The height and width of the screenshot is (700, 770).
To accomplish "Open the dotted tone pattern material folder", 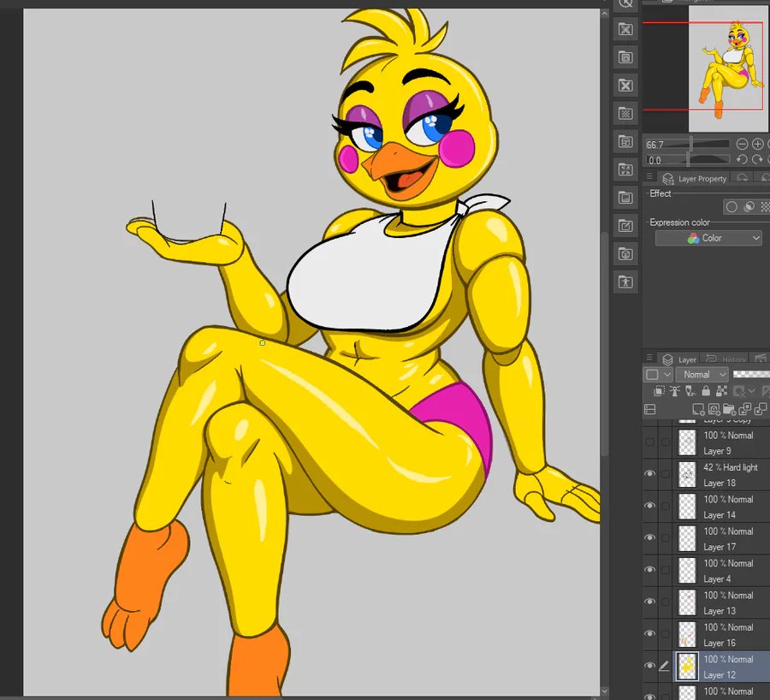I will coord(625,114).
